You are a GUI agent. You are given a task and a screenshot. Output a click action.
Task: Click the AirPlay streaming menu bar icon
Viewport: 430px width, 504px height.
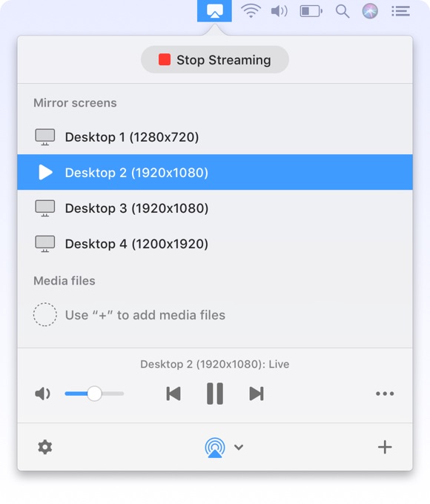214,11
